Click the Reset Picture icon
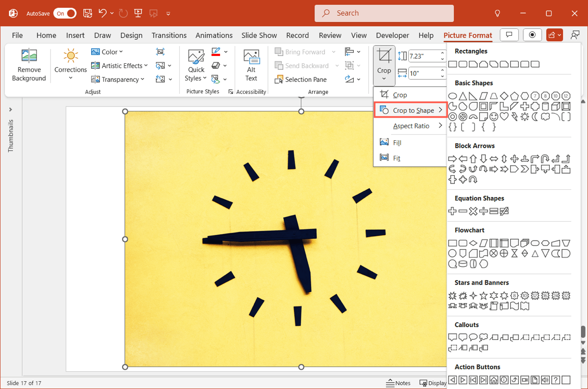 160,79
